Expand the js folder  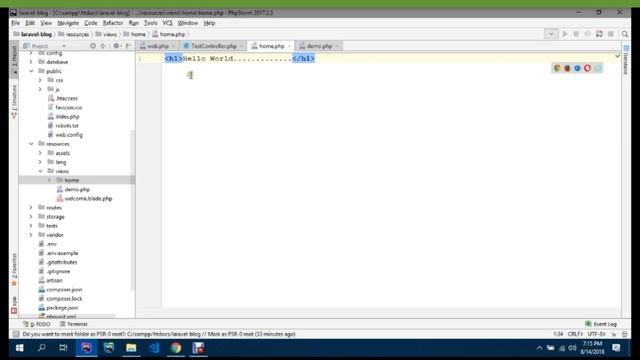(x=40, y=89)
